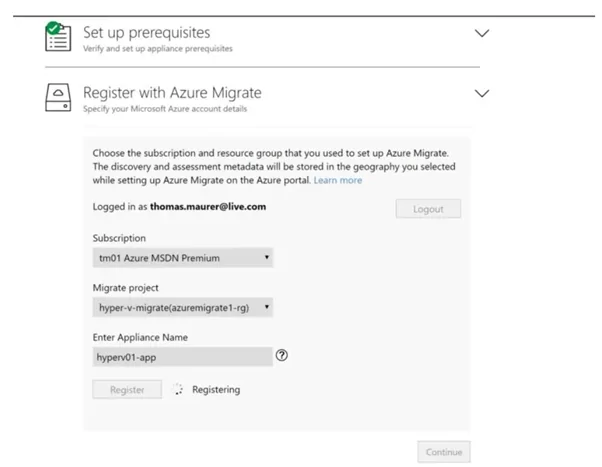This screenshot has width=602, height=467.
Task: Click the Register with Azure Migrate disk icon
Action: (58, 98)
